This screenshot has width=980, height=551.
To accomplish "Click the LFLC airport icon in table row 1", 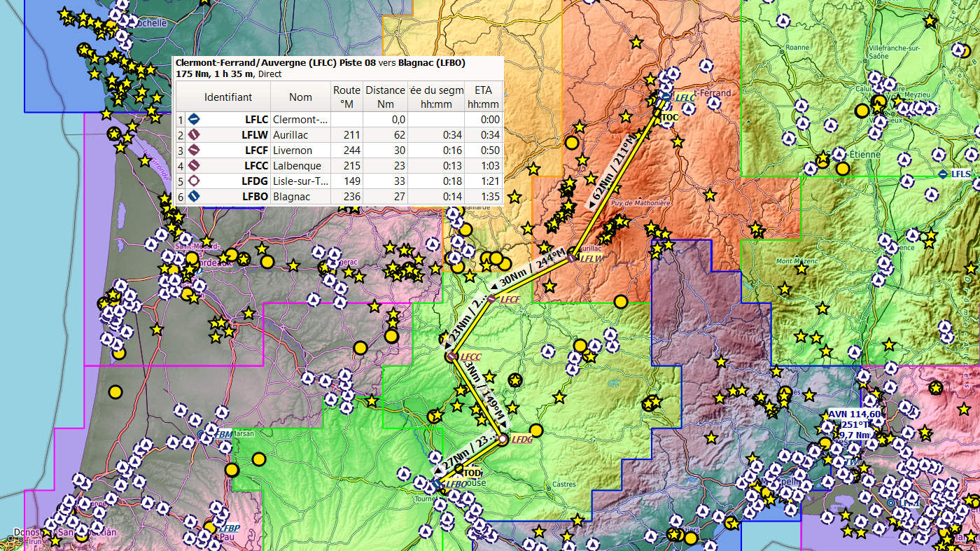I will pyautogui.click(x=195, y=119).
